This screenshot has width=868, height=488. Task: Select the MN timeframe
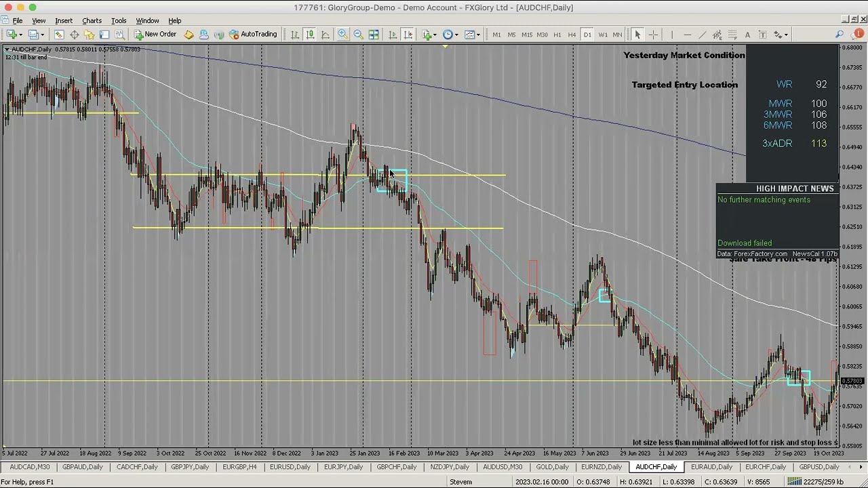click(x=617, y=35)
